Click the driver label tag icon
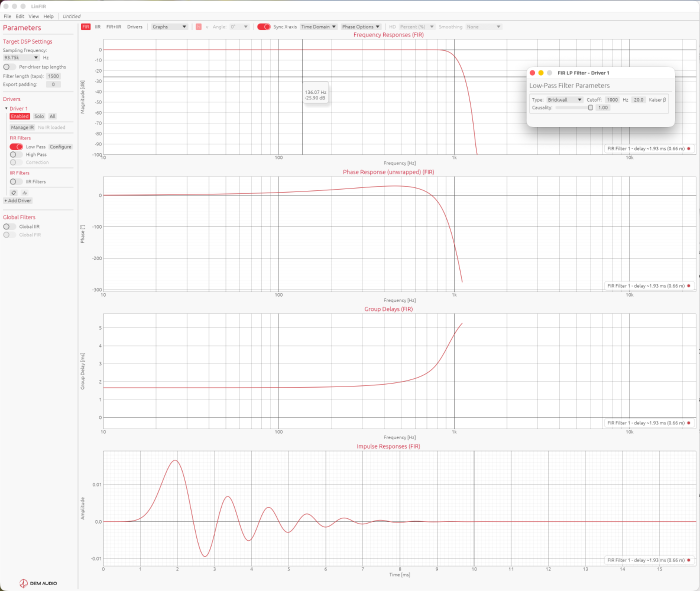 [13, 192]
